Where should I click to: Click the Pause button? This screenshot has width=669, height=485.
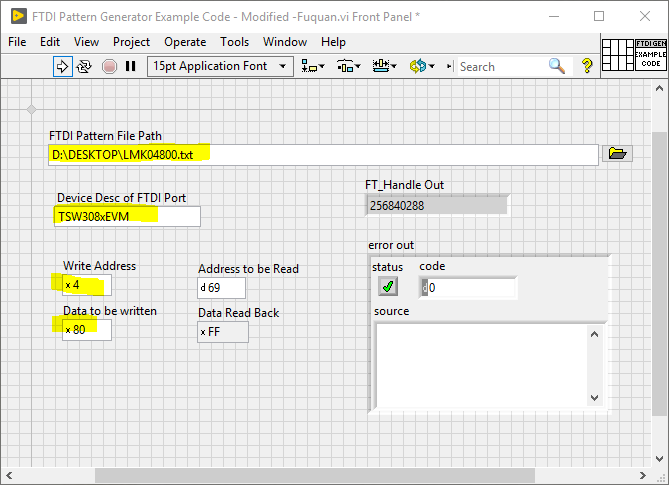(x=131, y=67)
